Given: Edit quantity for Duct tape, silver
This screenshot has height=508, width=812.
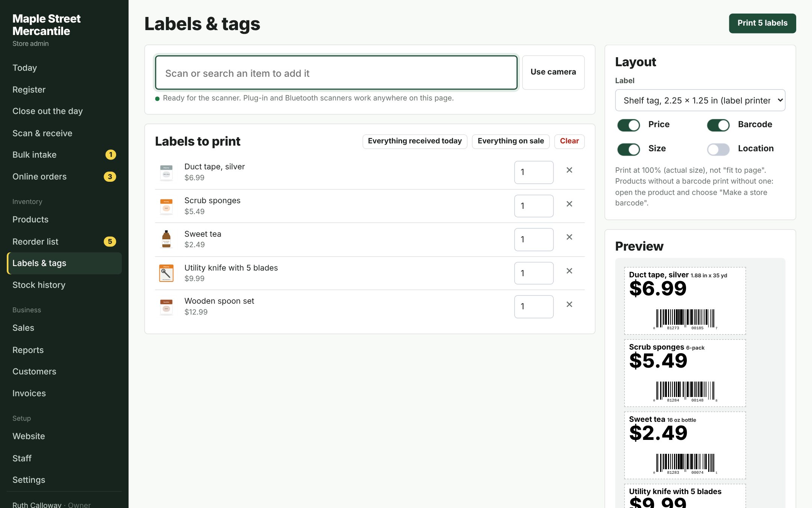Looking at the screenshot, I should click(x=534, y=172).
